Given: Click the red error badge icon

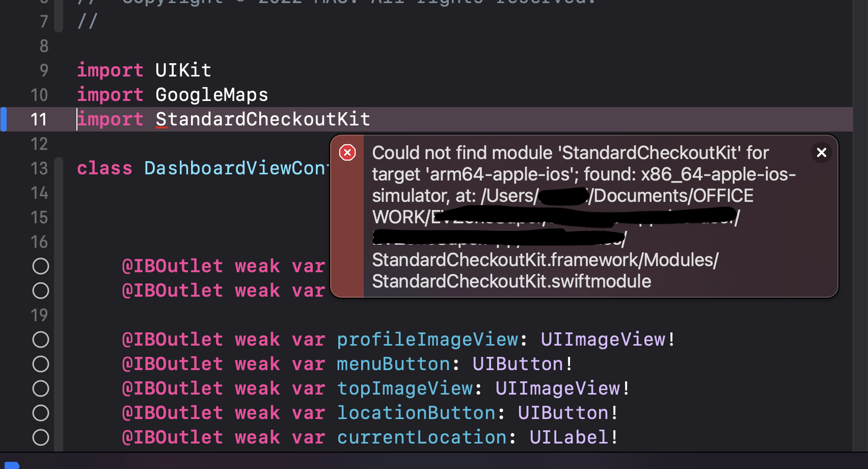Looking at the screenshot, I should click(347, 152).
